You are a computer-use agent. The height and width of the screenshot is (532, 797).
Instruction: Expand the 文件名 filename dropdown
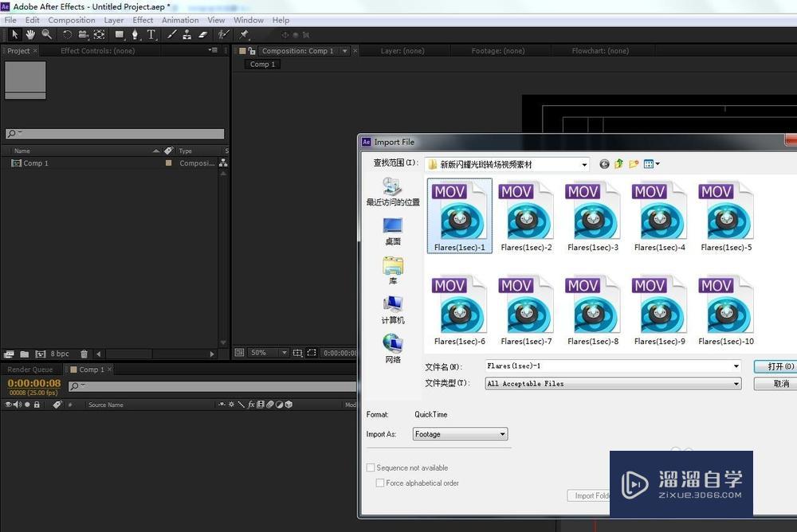[x=736, y=366]
